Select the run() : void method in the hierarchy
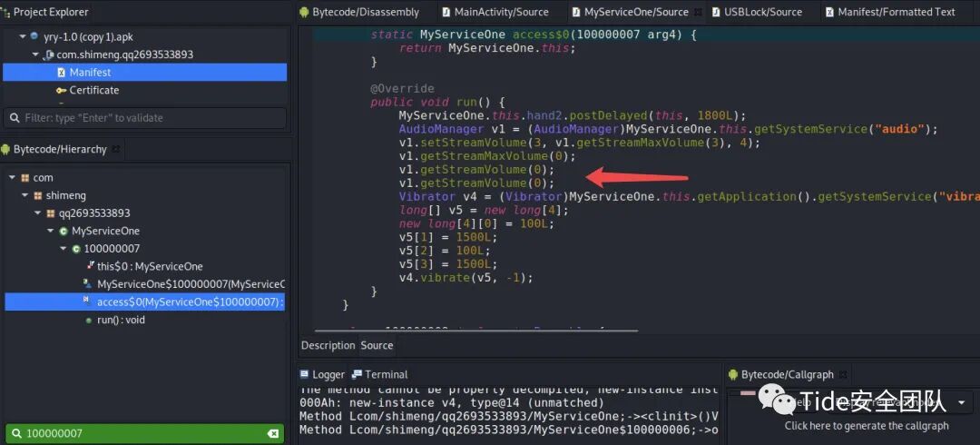Image resolution: width=980 pixels, height=445 pixels. (144, 320)
